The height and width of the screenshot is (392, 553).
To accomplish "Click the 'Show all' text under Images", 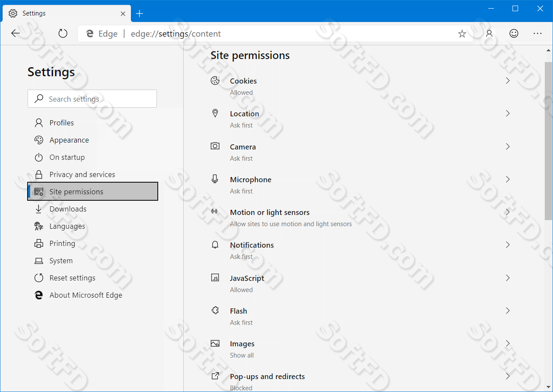I will pyautogui.click(x=242, y=355).
